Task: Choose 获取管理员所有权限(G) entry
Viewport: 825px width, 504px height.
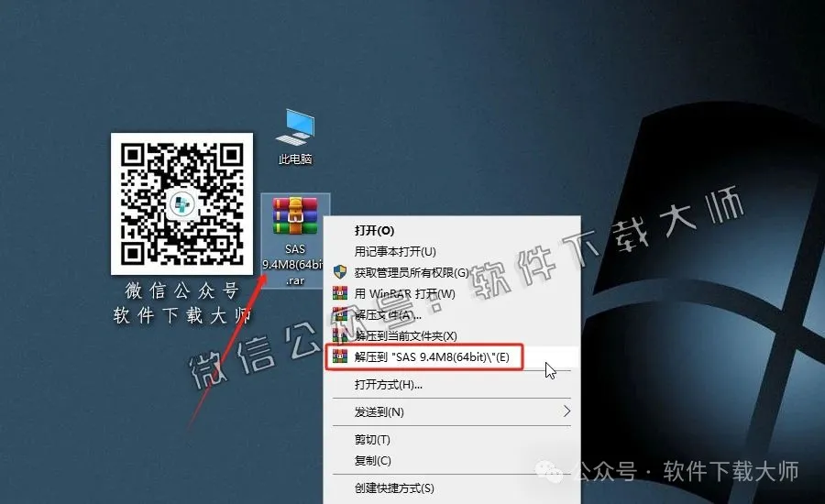Action: (452, 272)
